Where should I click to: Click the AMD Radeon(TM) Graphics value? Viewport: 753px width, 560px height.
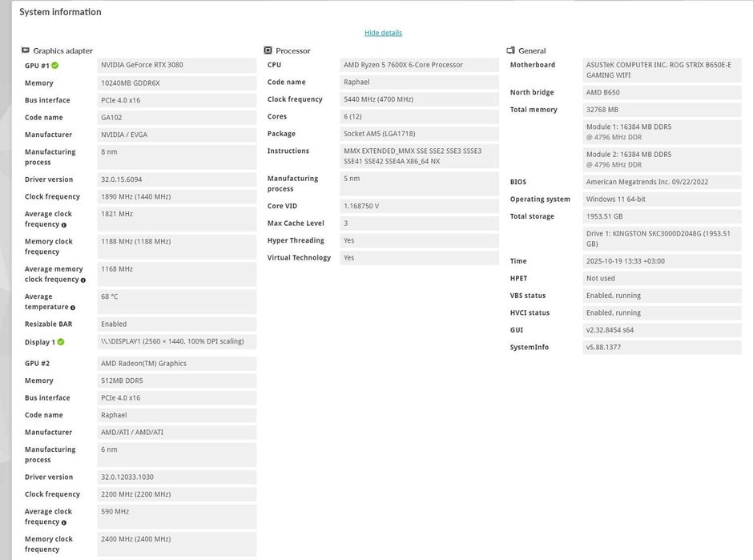[x=177, y=364]
